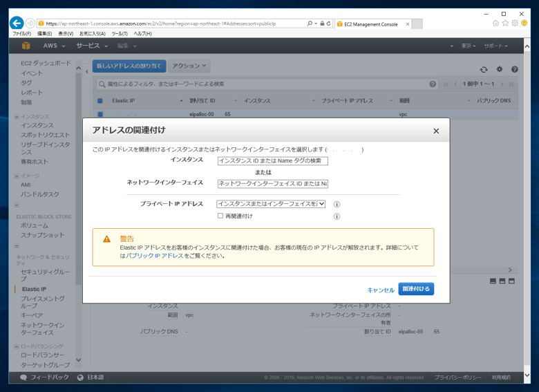Click the ネットワークインターフェイス input field
Image resolution: width=539 pixels, height=392 pixels.
(272, 184)
